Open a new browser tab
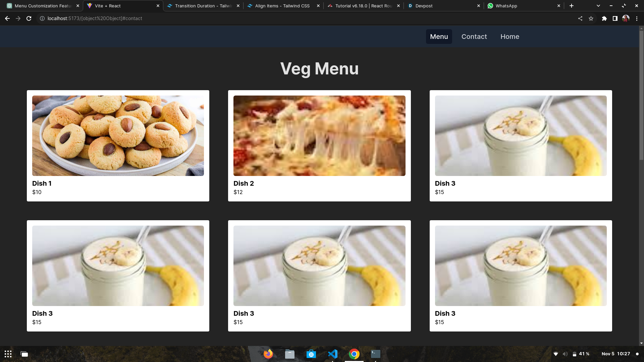 coord(572,6)
